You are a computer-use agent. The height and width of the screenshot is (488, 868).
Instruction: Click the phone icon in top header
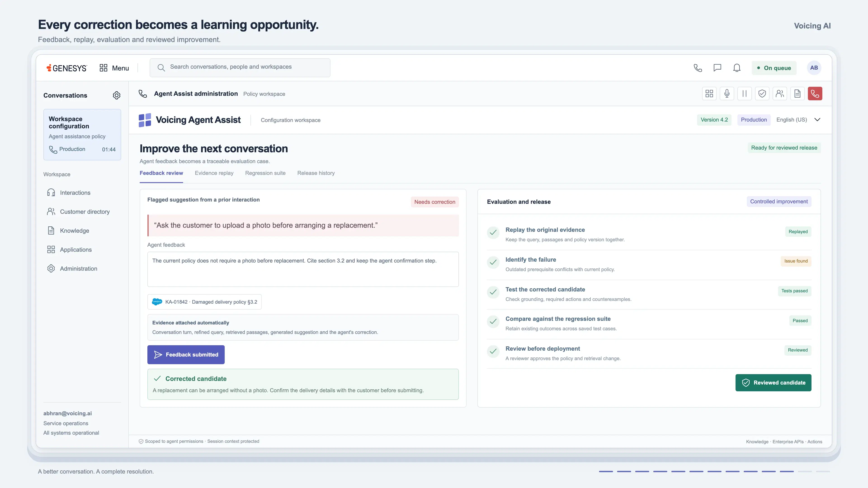click(x=698, y=68)
